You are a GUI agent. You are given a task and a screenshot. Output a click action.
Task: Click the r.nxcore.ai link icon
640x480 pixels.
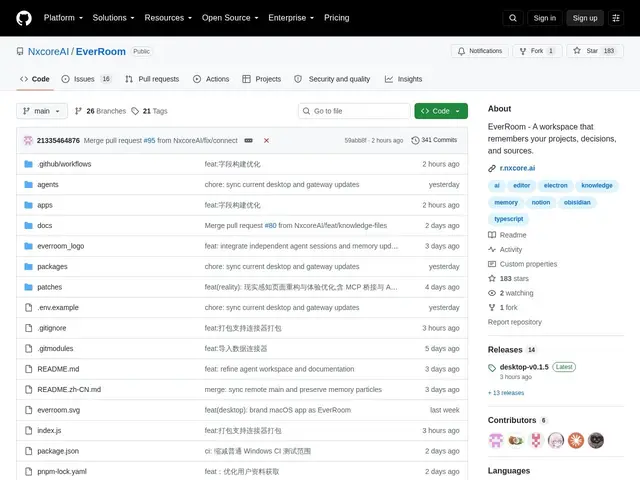coord(492,168)
